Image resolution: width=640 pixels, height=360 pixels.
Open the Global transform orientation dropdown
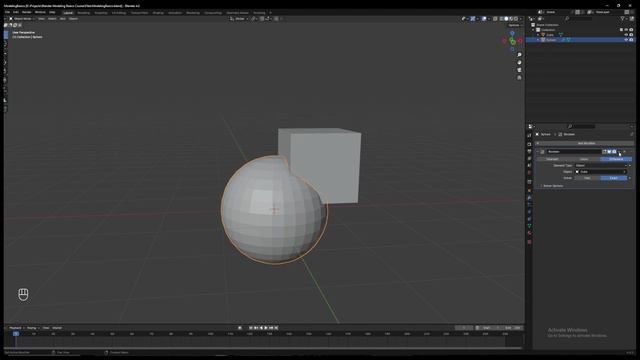coord(239,19)
